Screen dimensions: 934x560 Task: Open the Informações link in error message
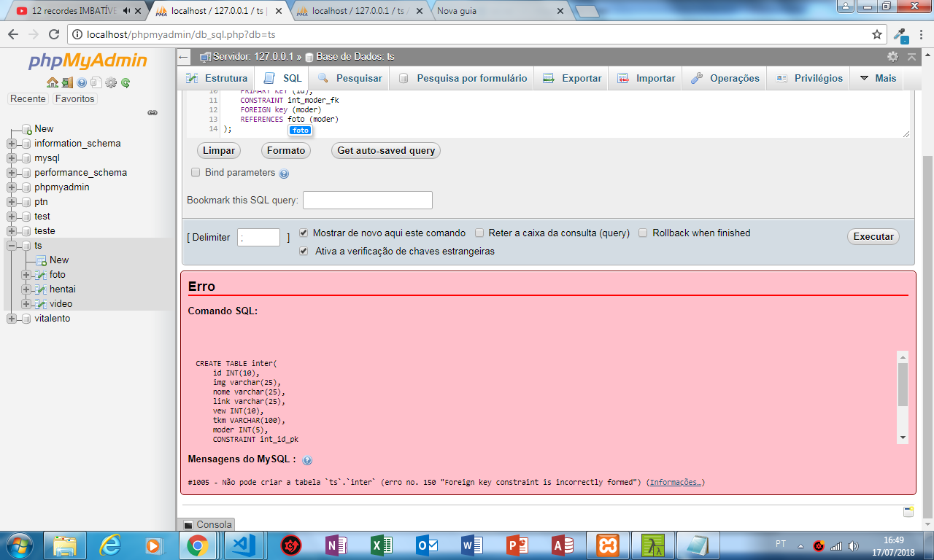[675, 483]
